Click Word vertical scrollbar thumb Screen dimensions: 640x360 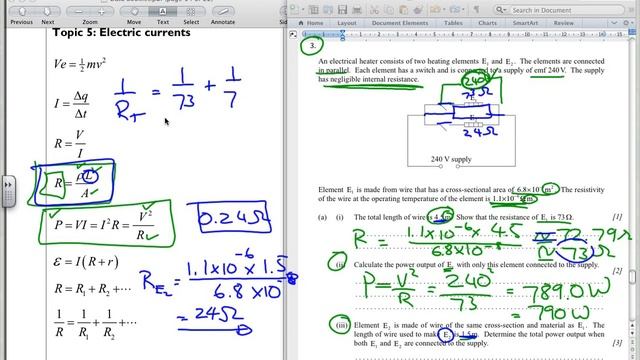pyautogui.click(x=632, y=277)
